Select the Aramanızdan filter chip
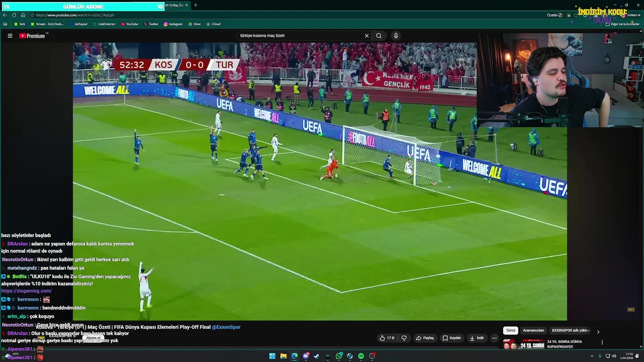The height and width of the screenshot is (362, 644). click(533, 330)
